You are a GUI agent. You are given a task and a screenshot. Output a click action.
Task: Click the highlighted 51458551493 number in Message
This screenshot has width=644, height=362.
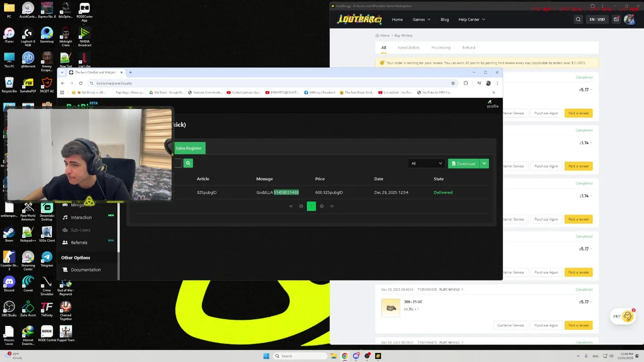286,193
